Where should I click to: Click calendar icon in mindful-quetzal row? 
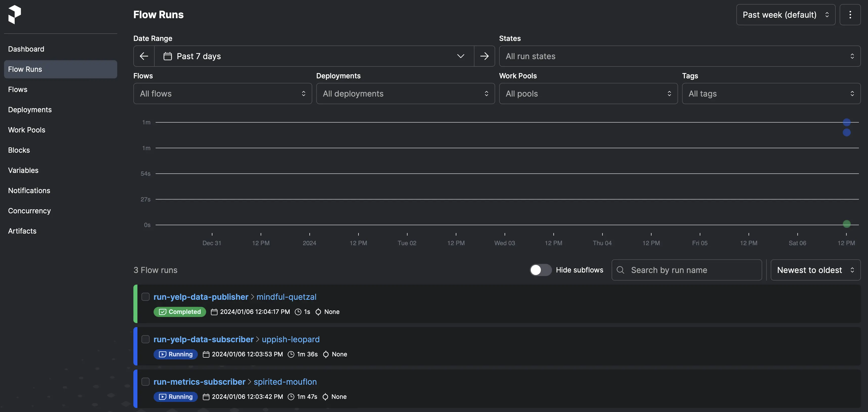pos(214,312)
